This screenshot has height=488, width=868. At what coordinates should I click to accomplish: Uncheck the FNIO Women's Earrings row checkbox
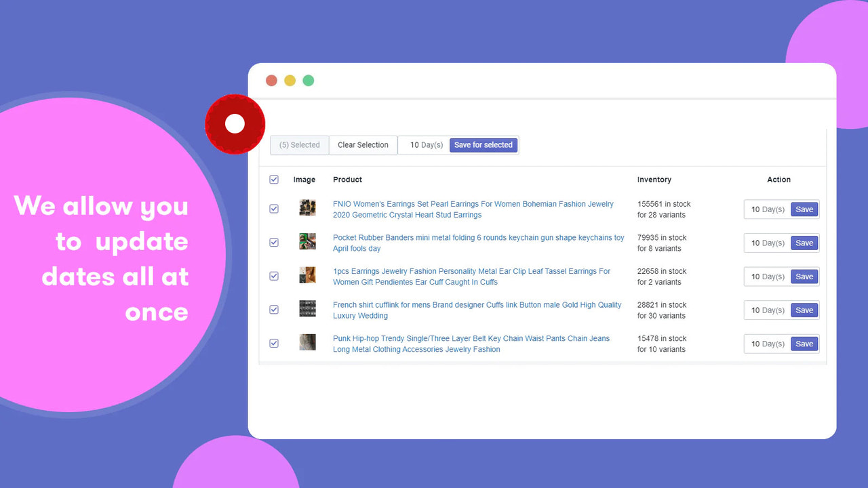274,209
